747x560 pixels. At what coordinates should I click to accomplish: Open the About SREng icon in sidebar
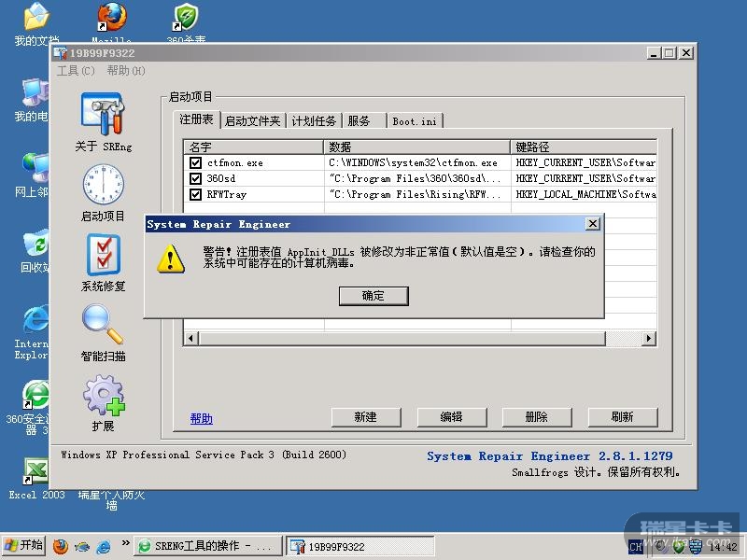pyautogui.click(x=104, y=113)
